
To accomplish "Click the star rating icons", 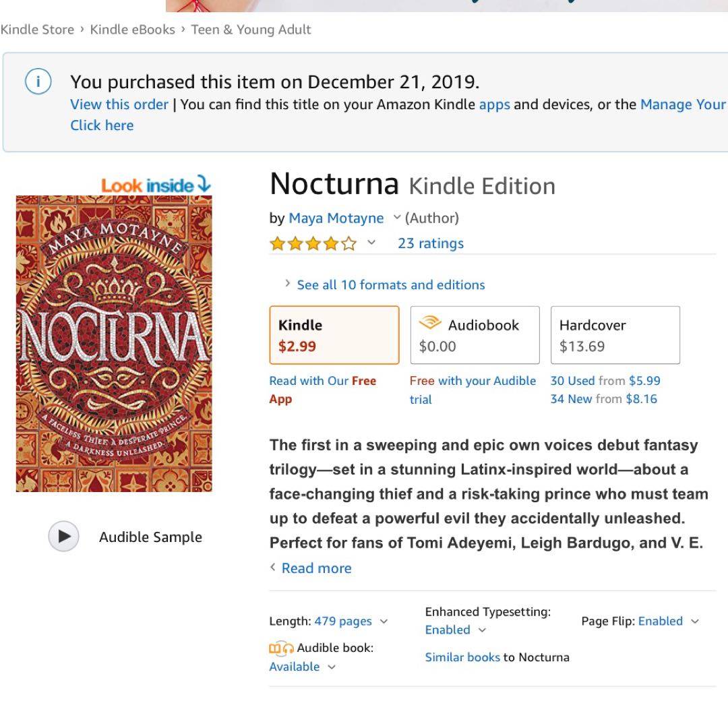I will 313,243.
